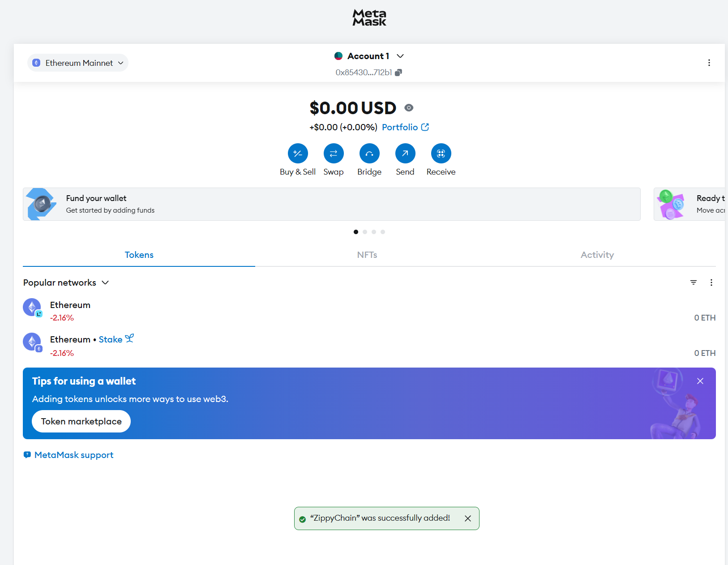Screen dimensions: 728x565
Task: Toggle balance visibility eye icon
Action: [x=409, y=108]
